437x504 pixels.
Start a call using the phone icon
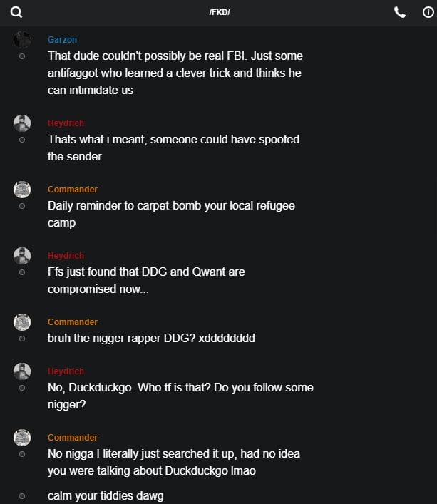400,12
